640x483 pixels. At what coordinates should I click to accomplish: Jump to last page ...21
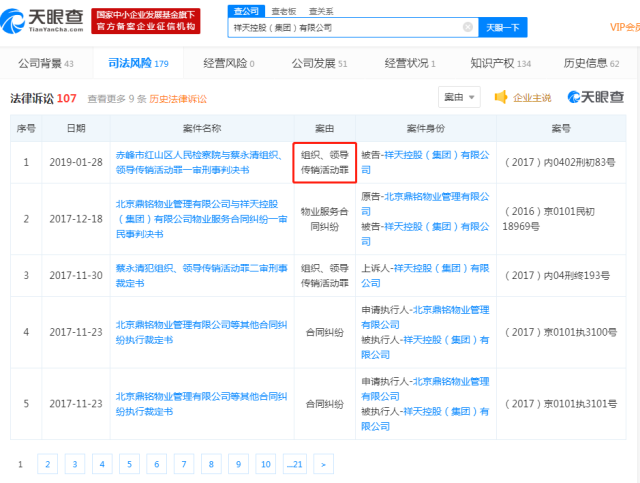coord(294,464)
